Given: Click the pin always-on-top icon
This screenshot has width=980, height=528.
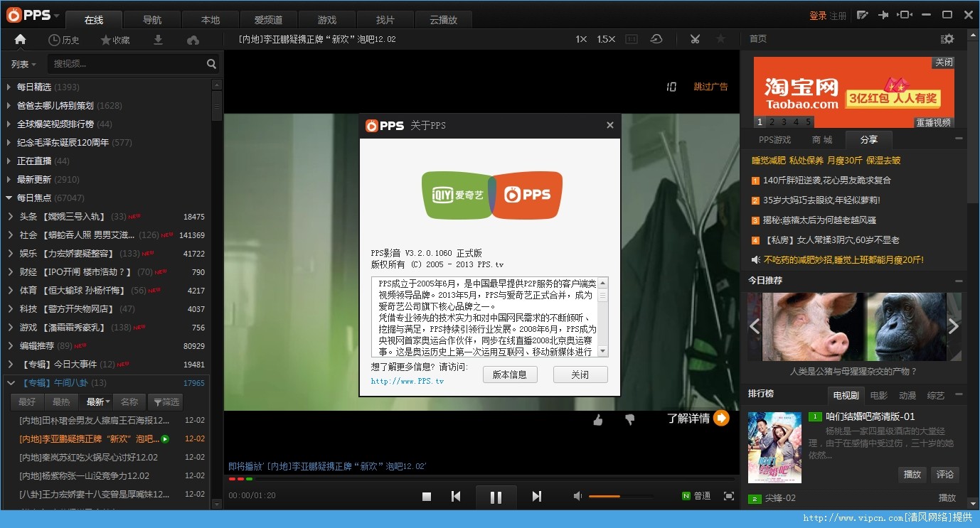Looking at the screenshot, I should coord(884,15).
